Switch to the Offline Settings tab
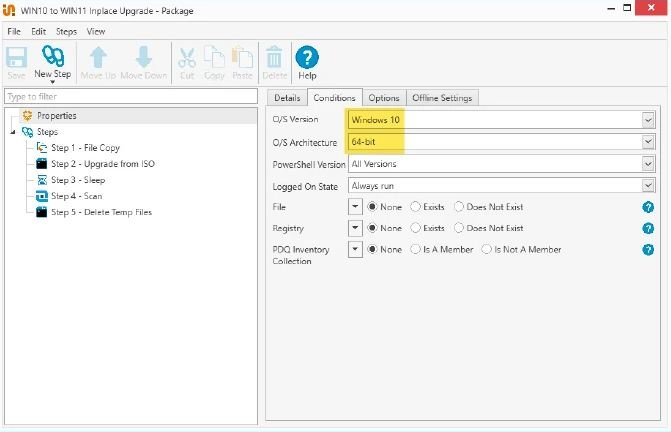Image resolution: width=671 pixels, height=432 pixels. coord(442,98)
